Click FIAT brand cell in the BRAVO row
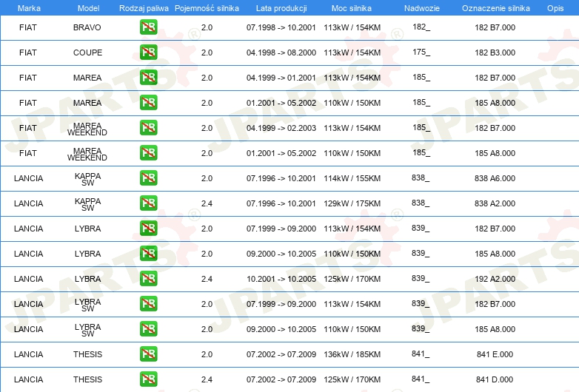 click(x=28, y=27)
